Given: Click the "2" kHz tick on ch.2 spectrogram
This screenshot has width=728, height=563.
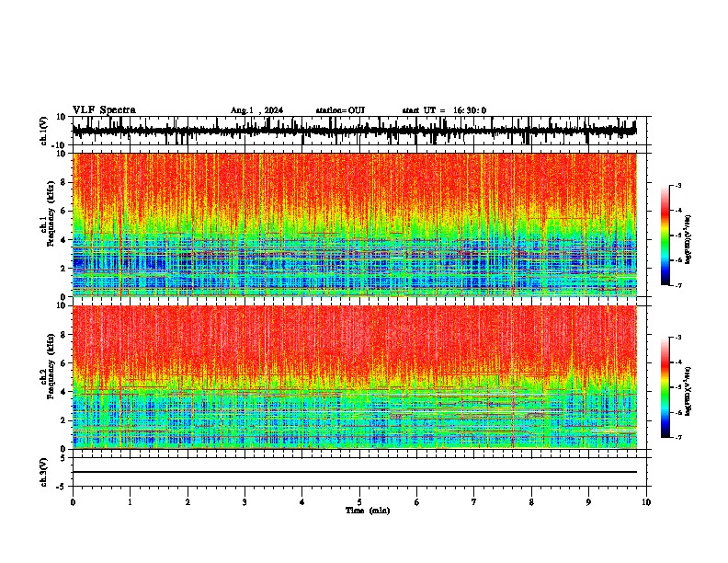Looking at the screenshot, I should coord(63,420).
